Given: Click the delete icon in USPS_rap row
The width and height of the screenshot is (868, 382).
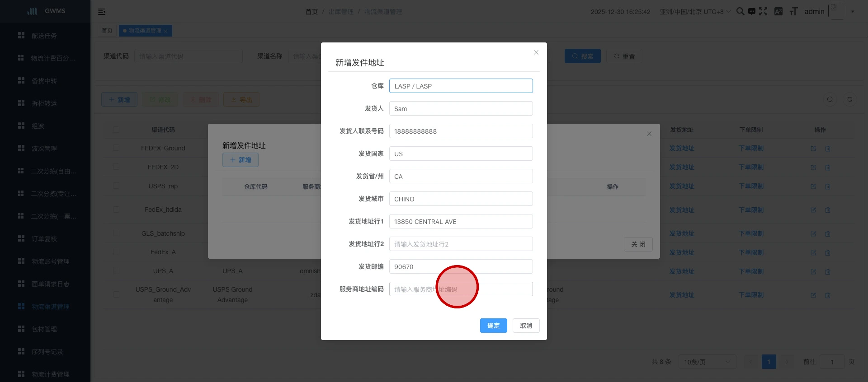Looking at the screenshot, I should click(x=828, y=186).
